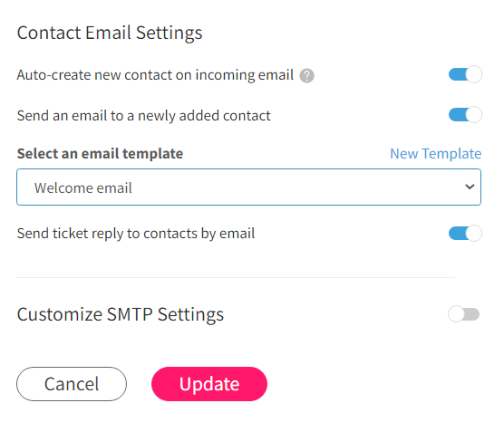Click the Auto-create new contact label text

pos(155,75)
